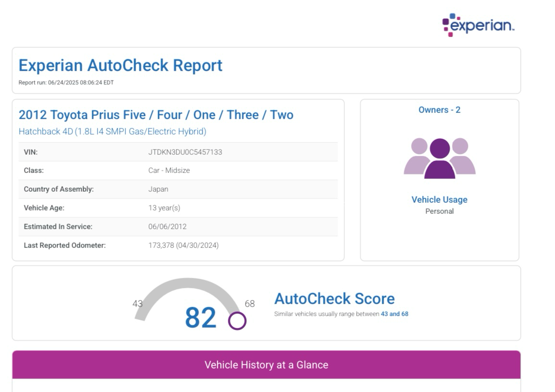Click the "Country of Assembly:" label
Viewport: 555px width, 392px height.
[x=59, y=189]
